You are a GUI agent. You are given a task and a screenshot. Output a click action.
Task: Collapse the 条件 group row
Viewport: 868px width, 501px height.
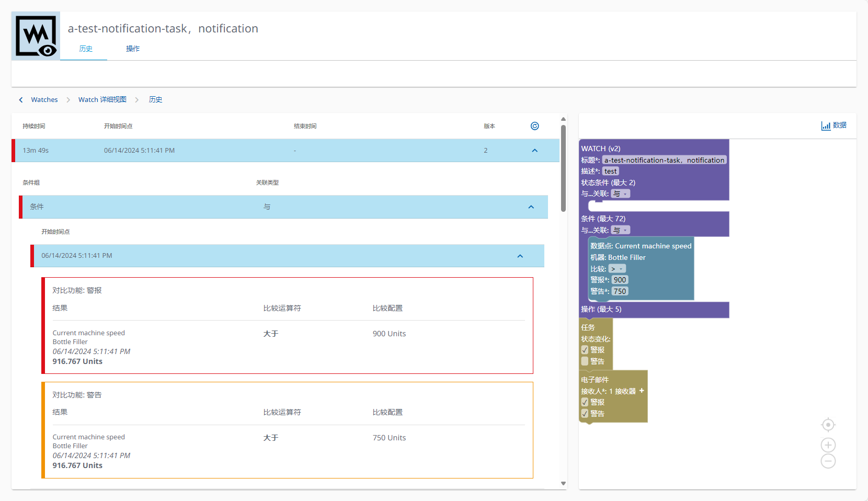coord(531,207)
